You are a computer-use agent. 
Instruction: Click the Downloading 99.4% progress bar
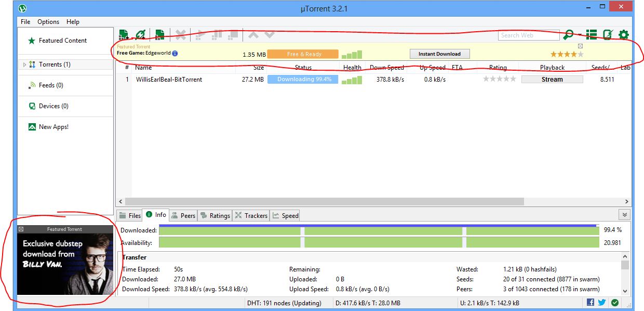[x=303, y=80]
